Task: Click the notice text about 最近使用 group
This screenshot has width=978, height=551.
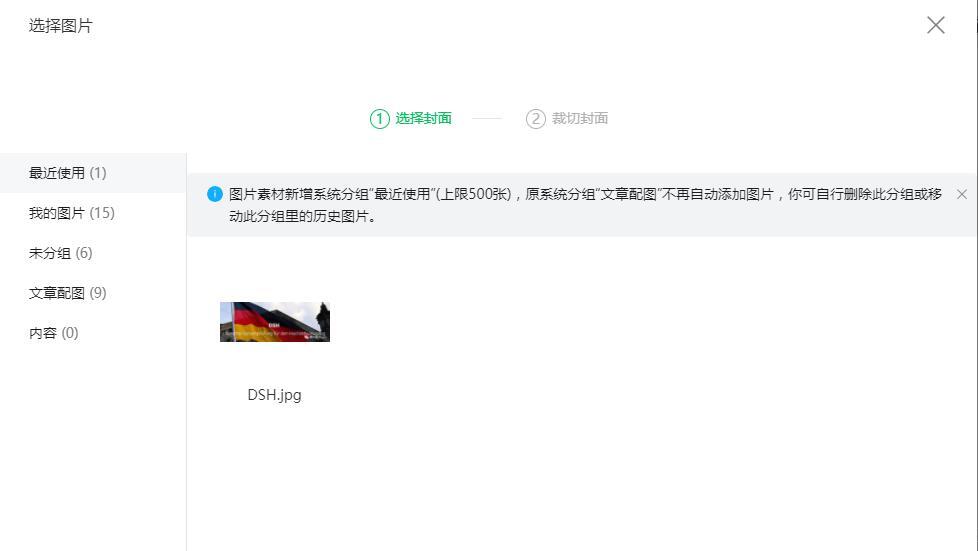Action: [x=585, y=205]
